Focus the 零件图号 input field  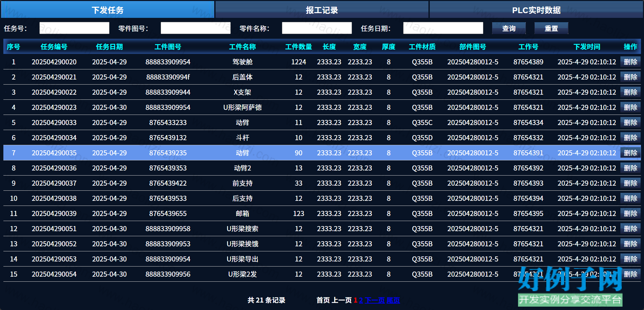[196, 28]
